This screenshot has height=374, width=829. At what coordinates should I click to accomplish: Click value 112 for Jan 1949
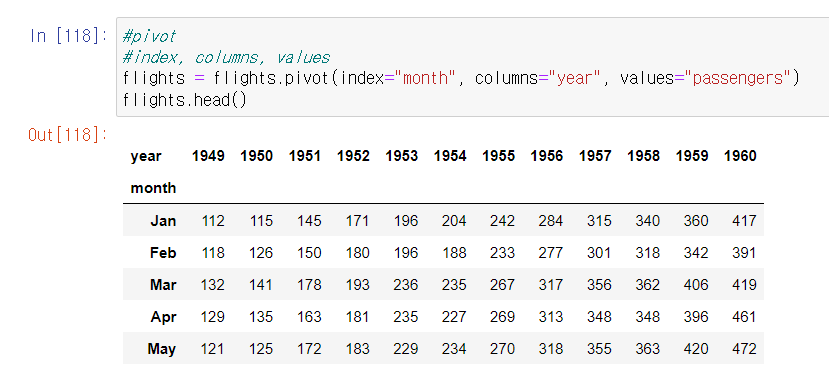point(213,221)
